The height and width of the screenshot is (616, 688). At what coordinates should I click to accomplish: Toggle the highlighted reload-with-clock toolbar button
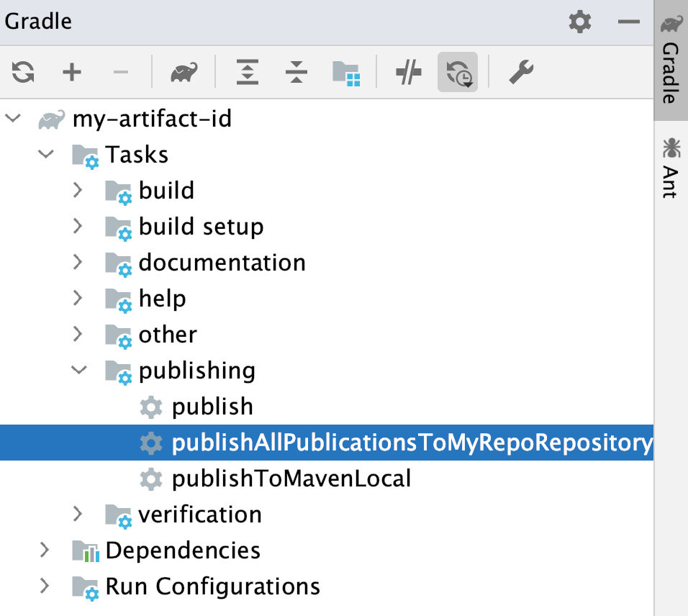[458, 72]
